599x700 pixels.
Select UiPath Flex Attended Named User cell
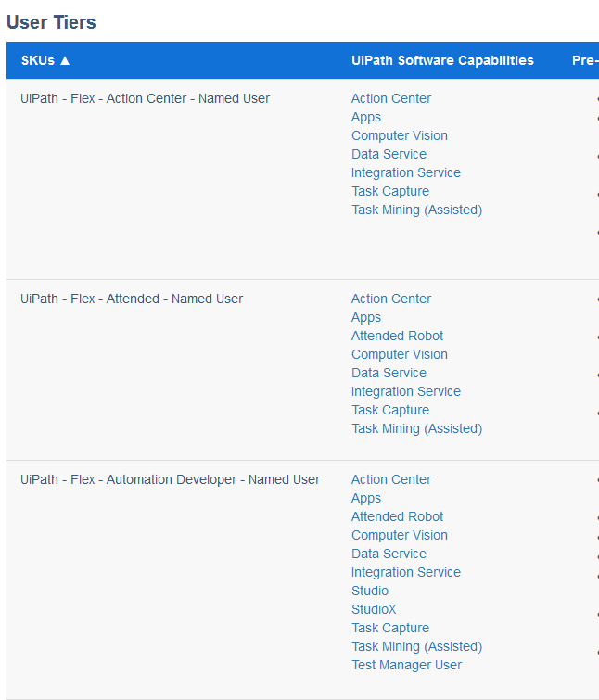[132, 299]
